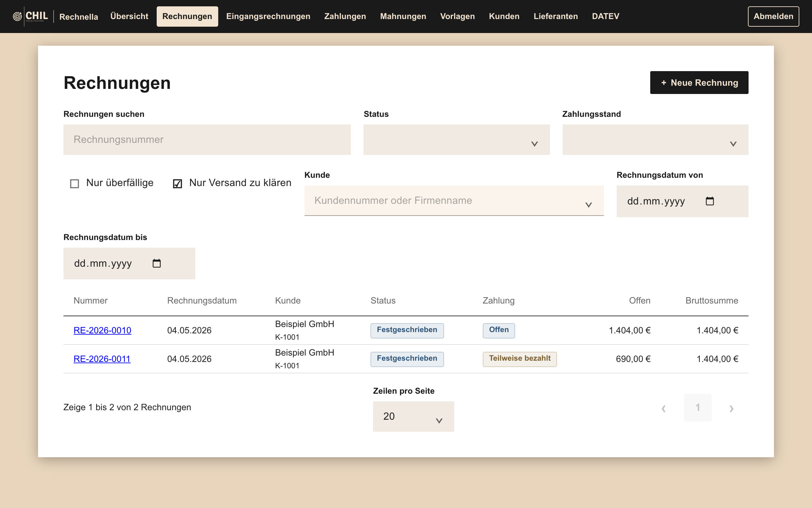The width and height of the screenshot is (812, 508).
Task: Open the Zahlungsstand dropdown
Action: pos(655,140)
